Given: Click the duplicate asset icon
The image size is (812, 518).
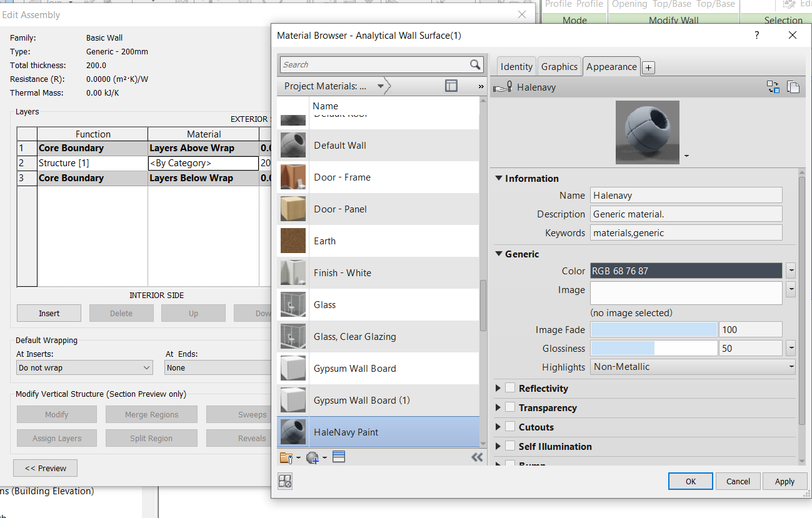Looking at the screenshot, I should (793, 87).
